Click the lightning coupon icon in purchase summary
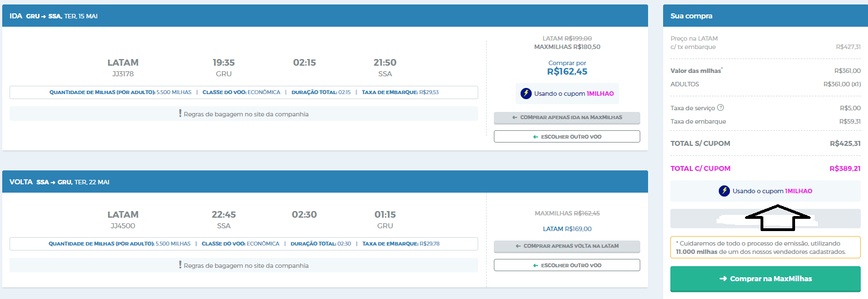The width and height of the screenshot is (868, 299). click(x=724, y=191)
